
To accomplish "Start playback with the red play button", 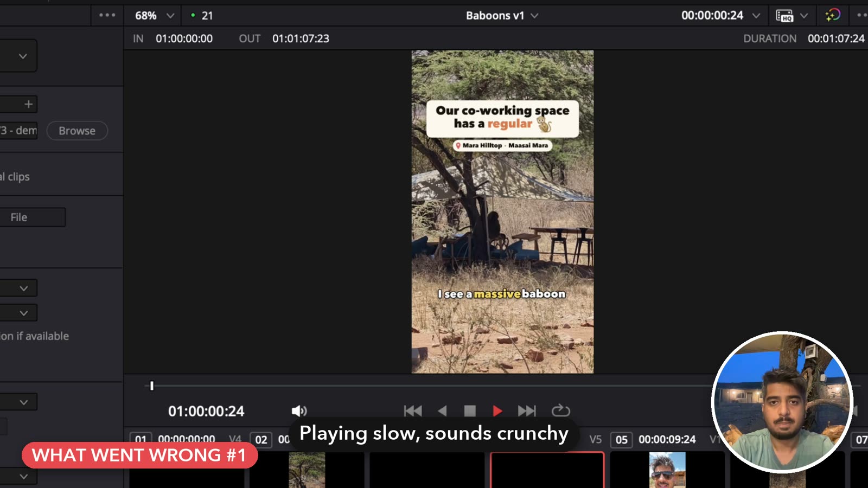I will [x=497, y=411].
